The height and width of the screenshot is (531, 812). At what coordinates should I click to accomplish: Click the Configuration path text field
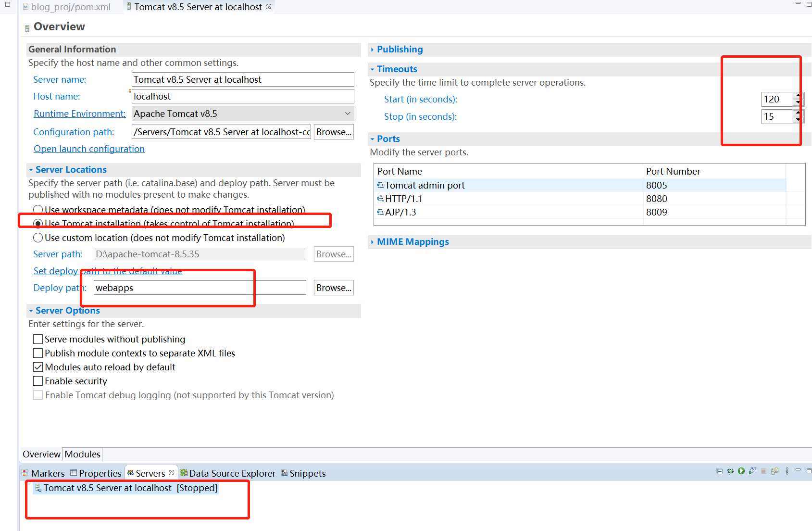tap(222, 132)
